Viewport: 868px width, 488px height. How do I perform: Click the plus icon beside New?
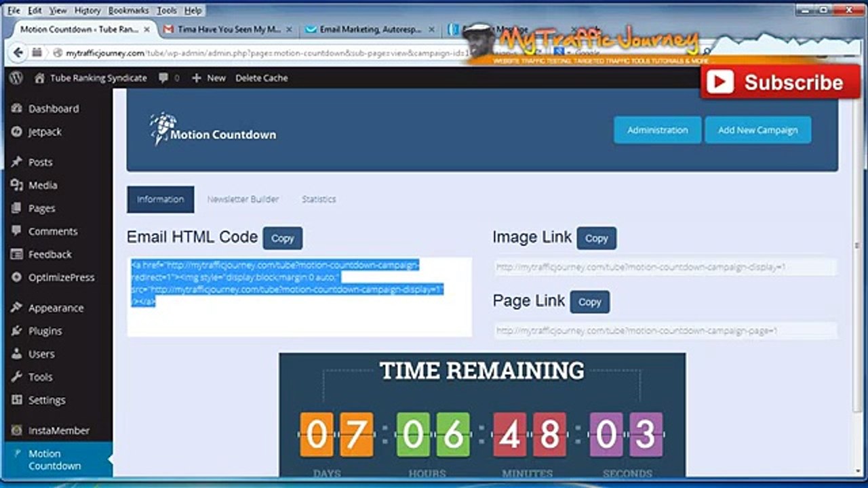pos(197,78)
